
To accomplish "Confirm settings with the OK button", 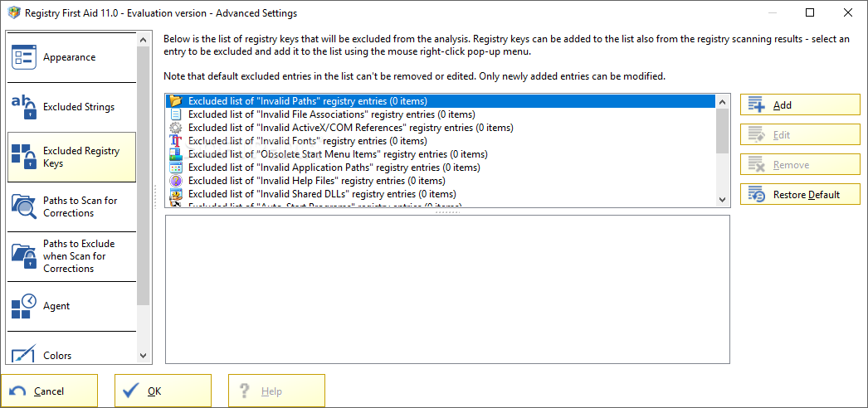I will (163, 391).
